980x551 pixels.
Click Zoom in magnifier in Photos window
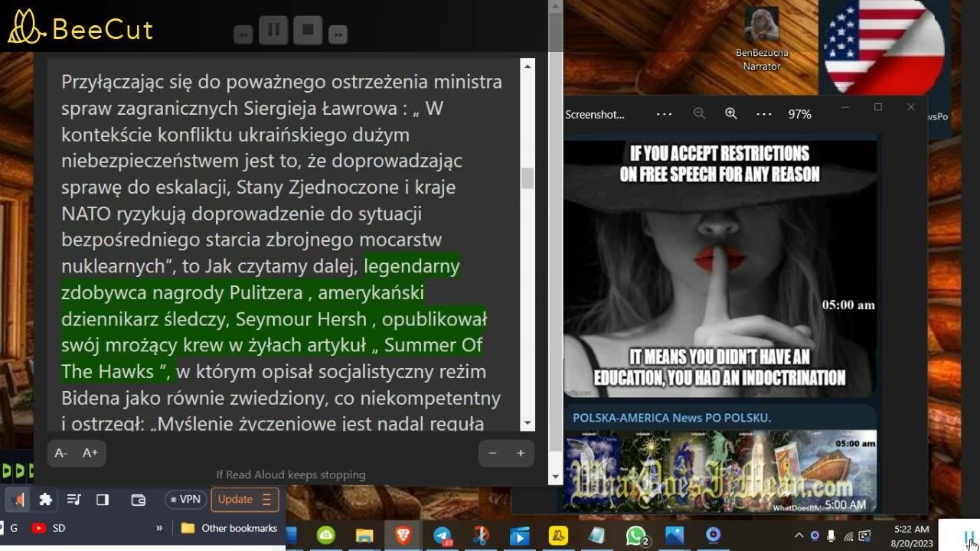pyautogui.click(x=731, y=113)
